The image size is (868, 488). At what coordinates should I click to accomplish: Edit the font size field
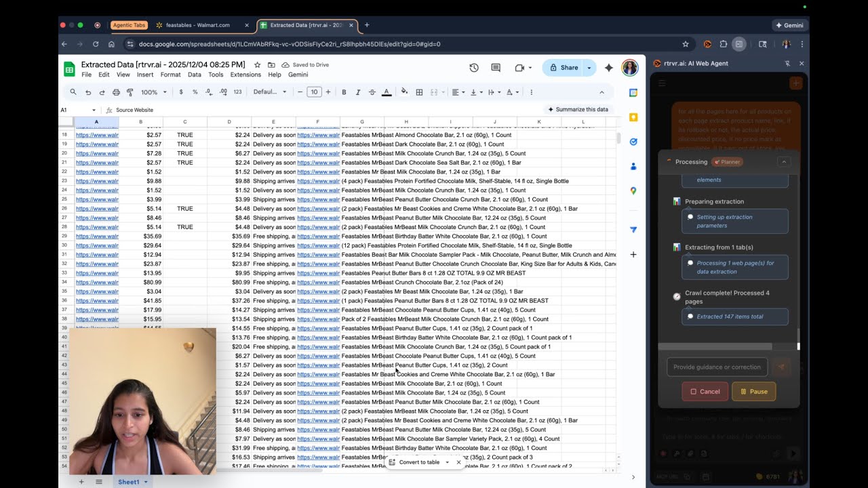click(313, 92)
